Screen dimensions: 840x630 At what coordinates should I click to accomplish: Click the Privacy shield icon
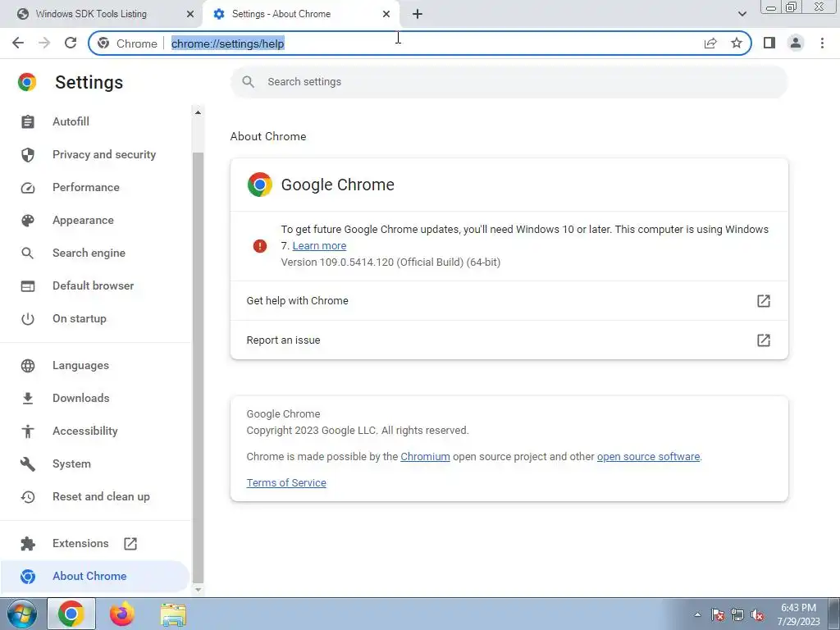(x=27, y=155)
